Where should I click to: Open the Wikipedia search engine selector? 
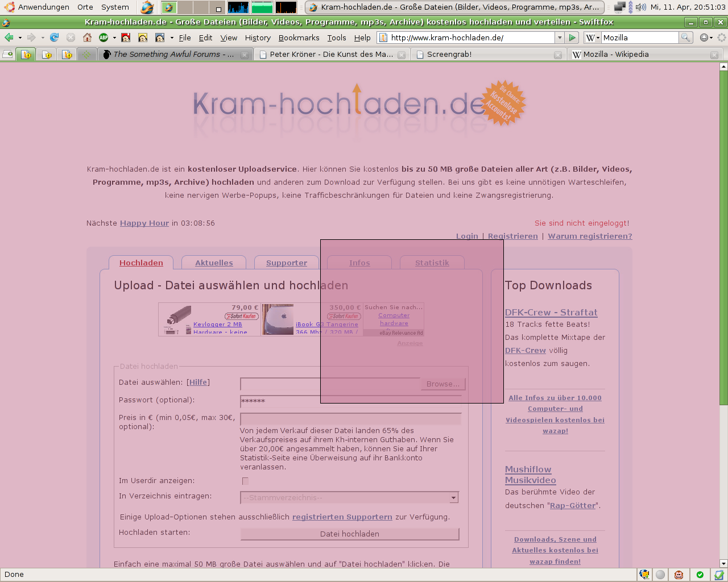(593, 38)
